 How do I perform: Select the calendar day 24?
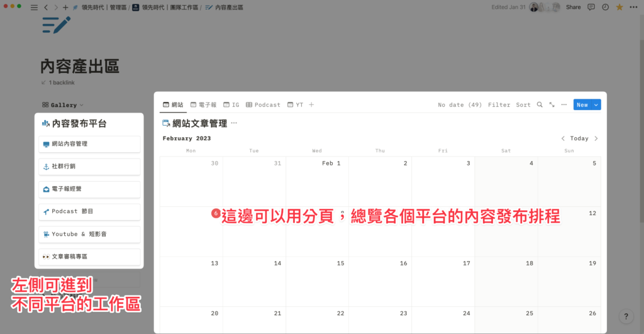point(443,320)
